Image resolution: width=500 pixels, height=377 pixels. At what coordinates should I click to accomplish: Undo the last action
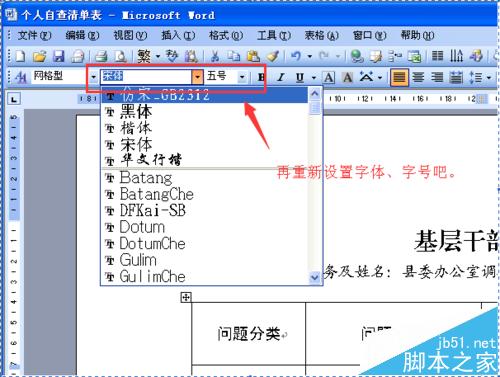[x=296, y=56]
